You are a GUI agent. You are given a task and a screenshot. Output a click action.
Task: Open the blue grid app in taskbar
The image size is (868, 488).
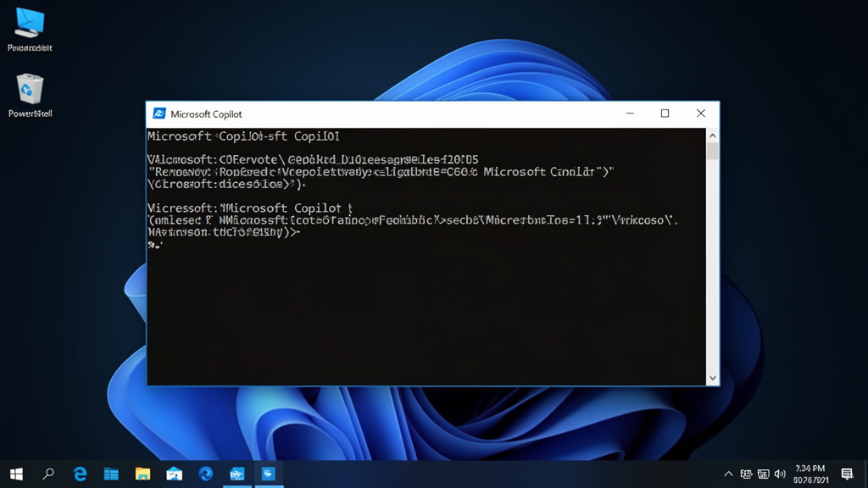click(111, 474)
